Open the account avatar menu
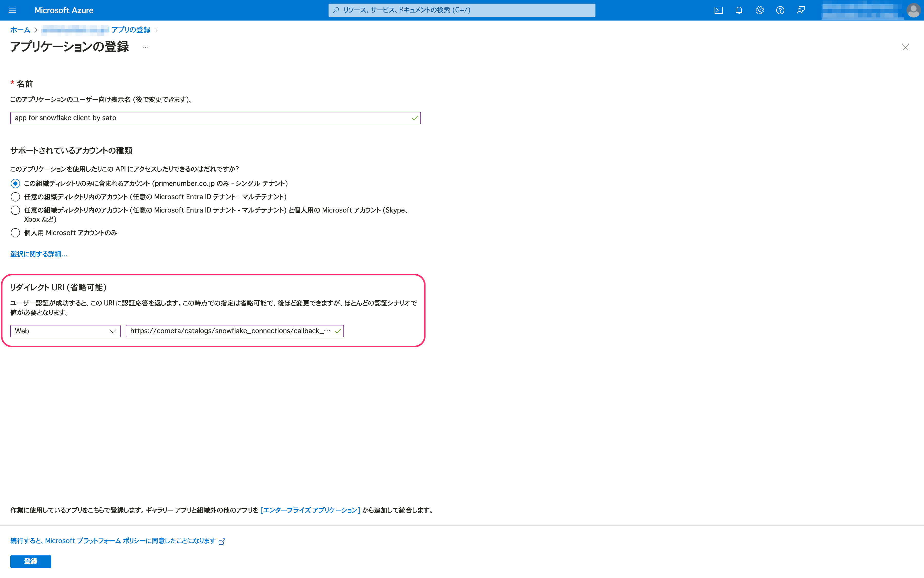This screenshot has width=924, height=578. (x=913, y=10)
